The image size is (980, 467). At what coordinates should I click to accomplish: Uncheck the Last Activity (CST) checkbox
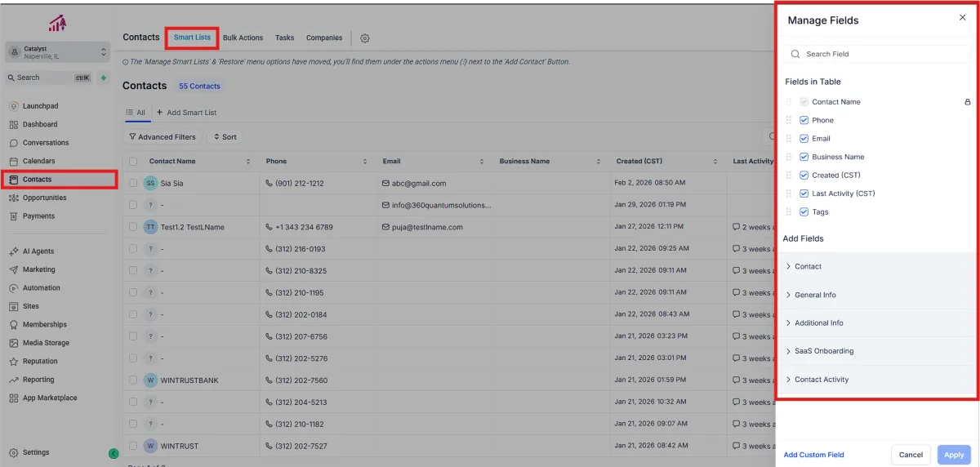(x=804, y=193)
